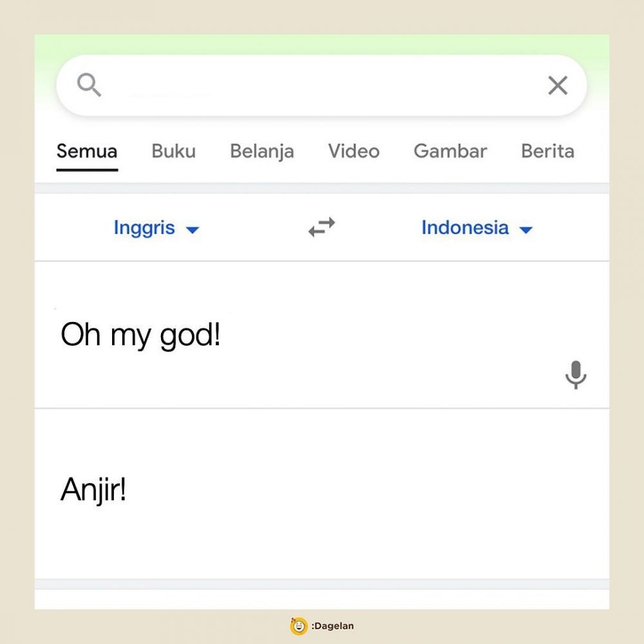The width and height of the screenshot is (644, 644).
Task: Show the Gambar results tab
Action: pyautogui.click(x=450, y=151)
